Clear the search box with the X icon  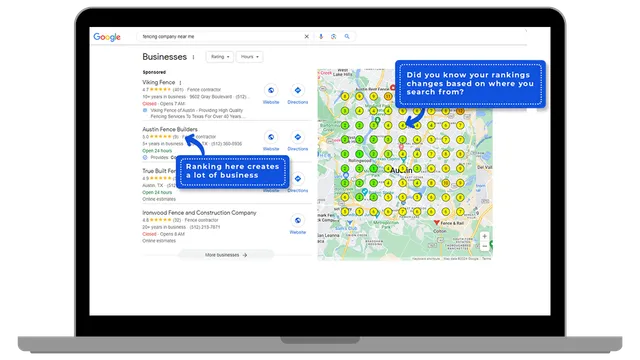307,36
